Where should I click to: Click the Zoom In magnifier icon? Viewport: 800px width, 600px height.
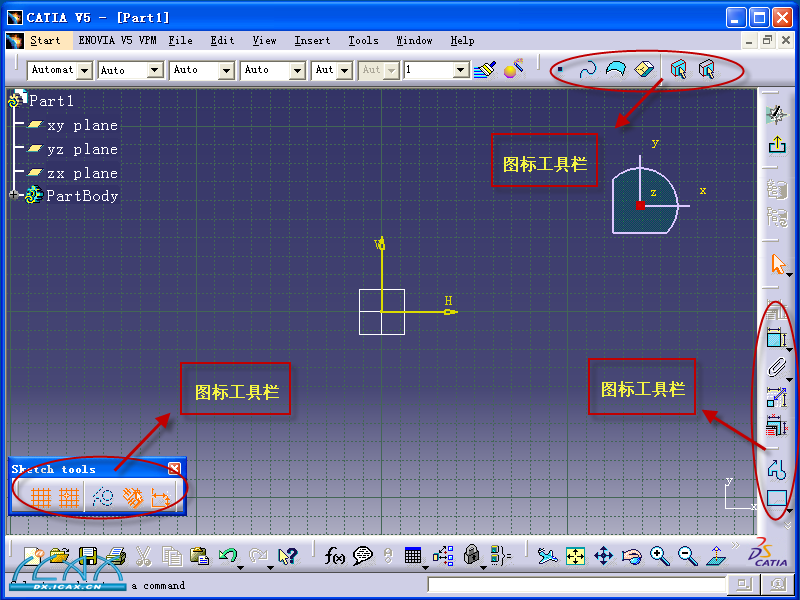pyautogui.click(x=659, y=556)
